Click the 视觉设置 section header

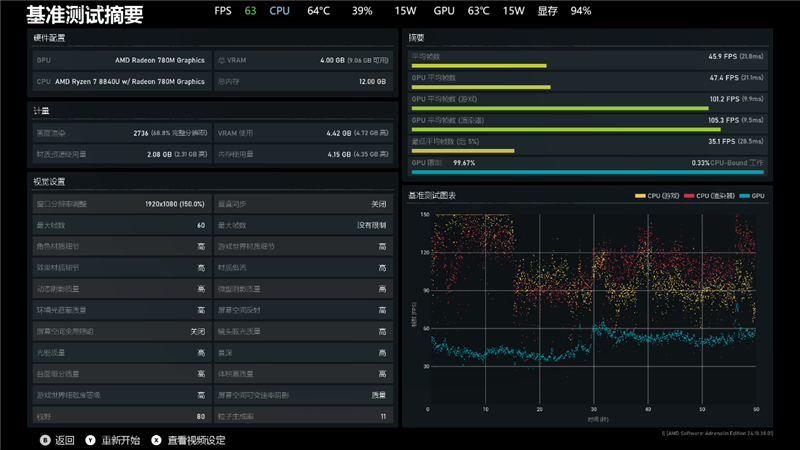tap(49, 182)
